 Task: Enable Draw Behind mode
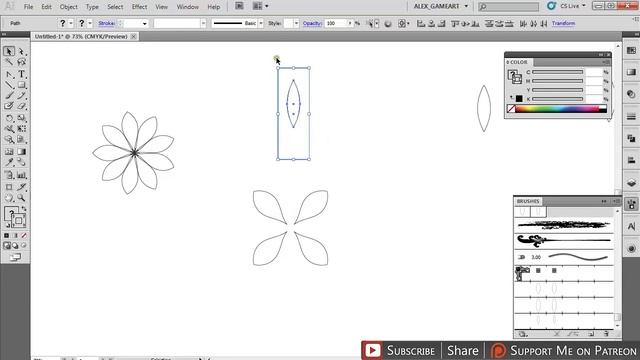[16, 246]
